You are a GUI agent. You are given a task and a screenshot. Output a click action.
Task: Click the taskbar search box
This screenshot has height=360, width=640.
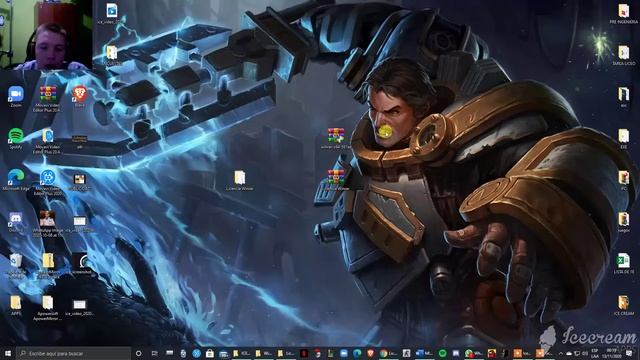coord(73,353)
